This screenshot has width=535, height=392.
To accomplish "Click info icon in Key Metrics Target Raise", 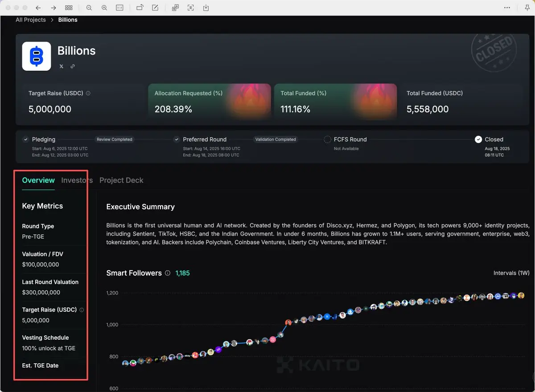I will [82, 310].
